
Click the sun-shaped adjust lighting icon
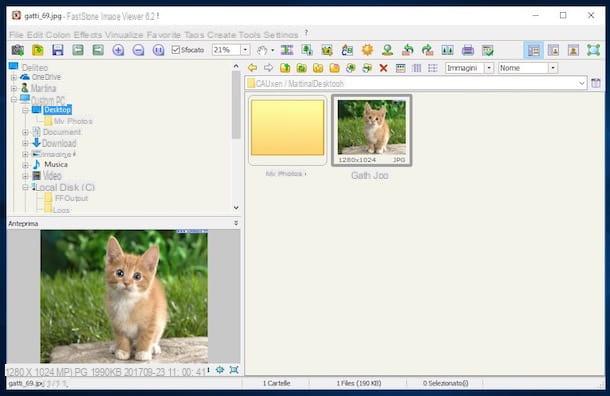pos(367,50)
